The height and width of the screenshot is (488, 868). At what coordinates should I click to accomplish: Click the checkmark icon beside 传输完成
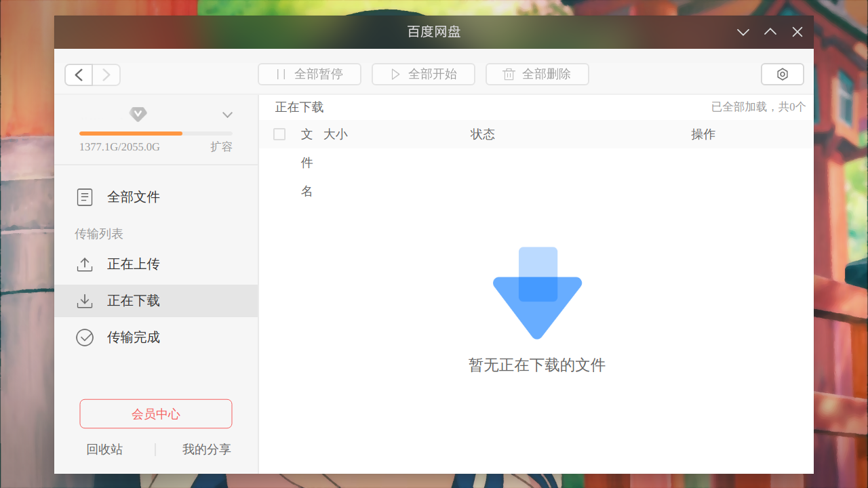(x=85, y=338)
